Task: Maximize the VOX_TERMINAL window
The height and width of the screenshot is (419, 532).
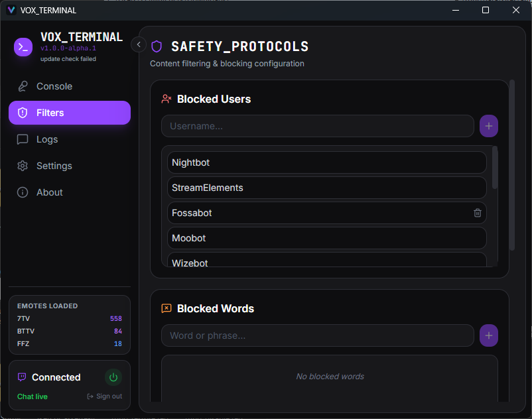Action: point(486,10)
